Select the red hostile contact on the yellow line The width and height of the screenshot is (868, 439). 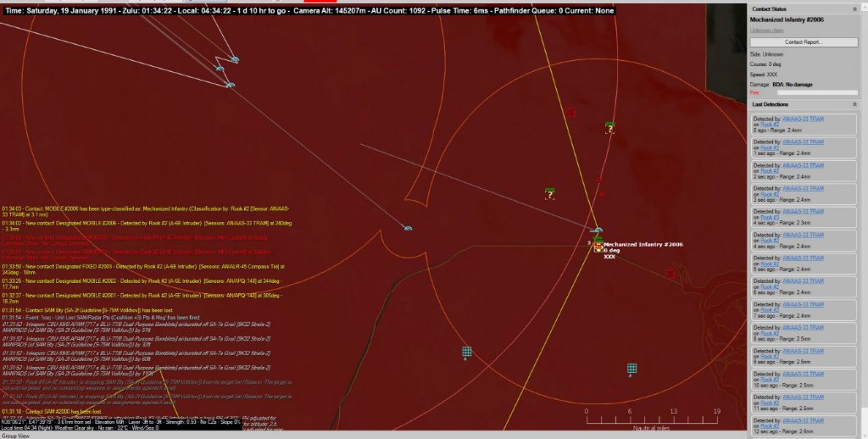coord(570,113)
